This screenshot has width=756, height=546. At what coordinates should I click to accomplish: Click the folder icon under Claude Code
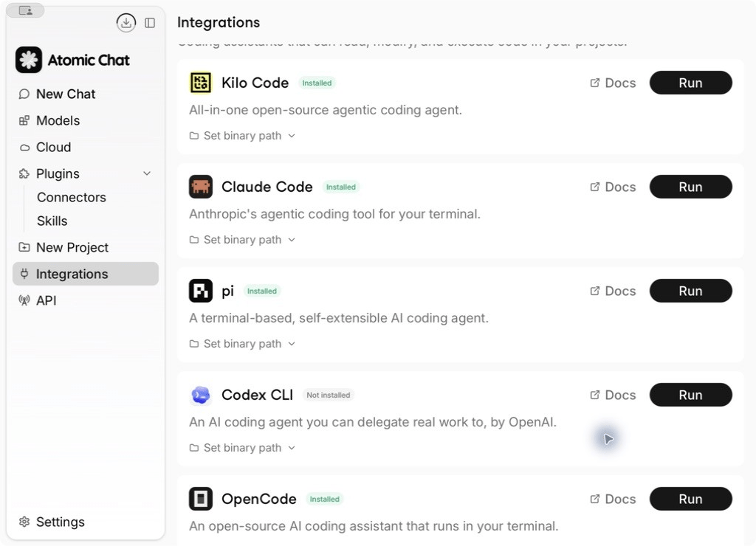194,240
